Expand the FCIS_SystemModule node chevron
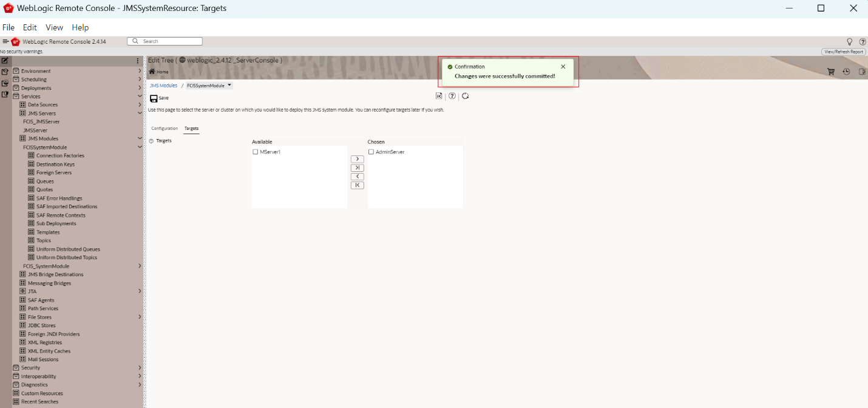 point(140,266)
